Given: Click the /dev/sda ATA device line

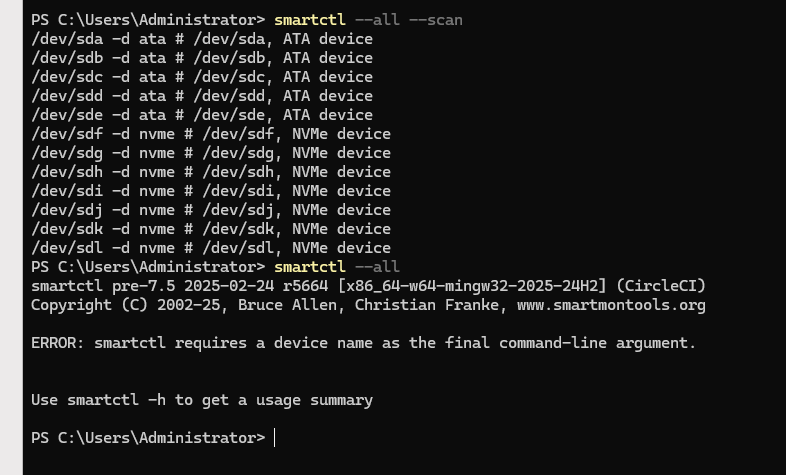Looking at the screenshot, I should (201, 39).
